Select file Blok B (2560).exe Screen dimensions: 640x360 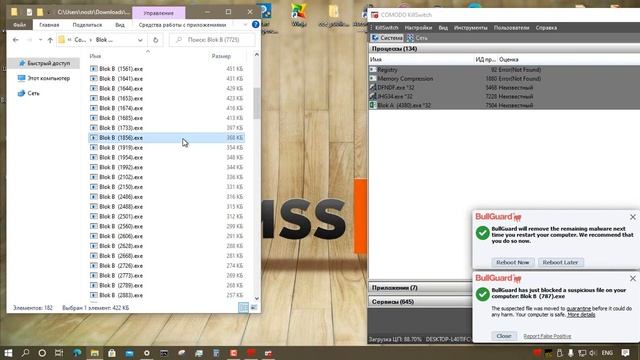pyautogui.click(x=167, y=226)
